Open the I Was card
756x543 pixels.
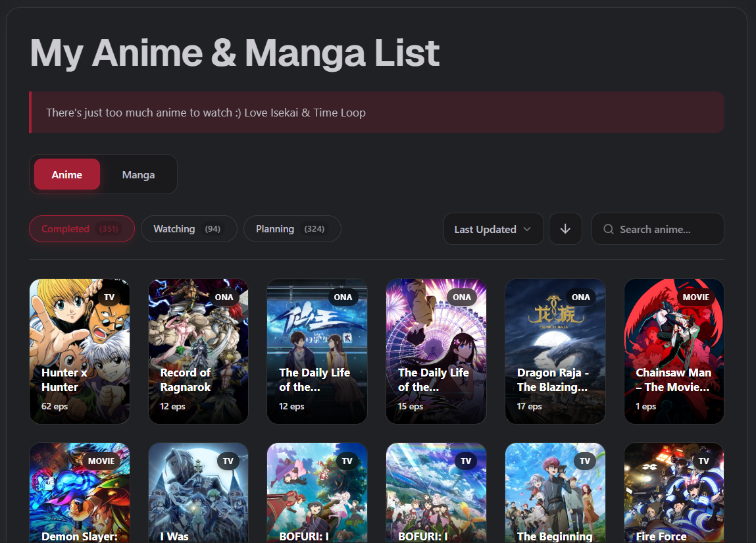coord(198,493)
